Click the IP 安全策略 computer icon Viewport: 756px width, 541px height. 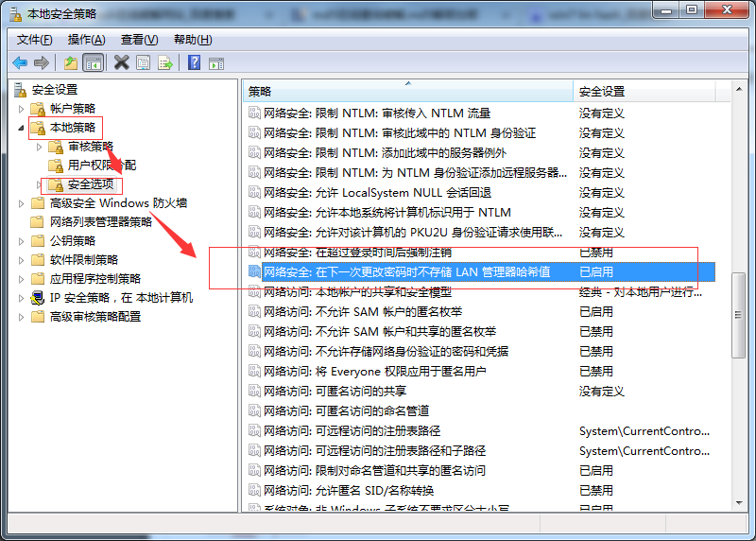tap(38, 298)
